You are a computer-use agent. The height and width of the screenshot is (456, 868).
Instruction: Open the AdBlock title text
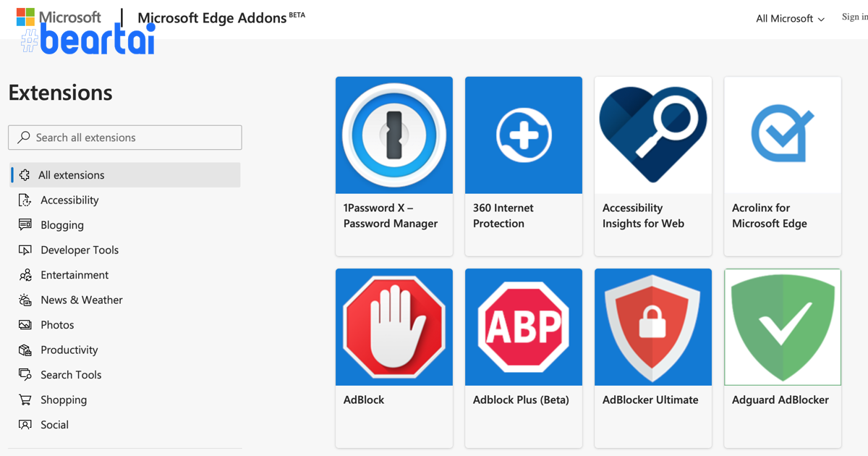pos(364,400)
